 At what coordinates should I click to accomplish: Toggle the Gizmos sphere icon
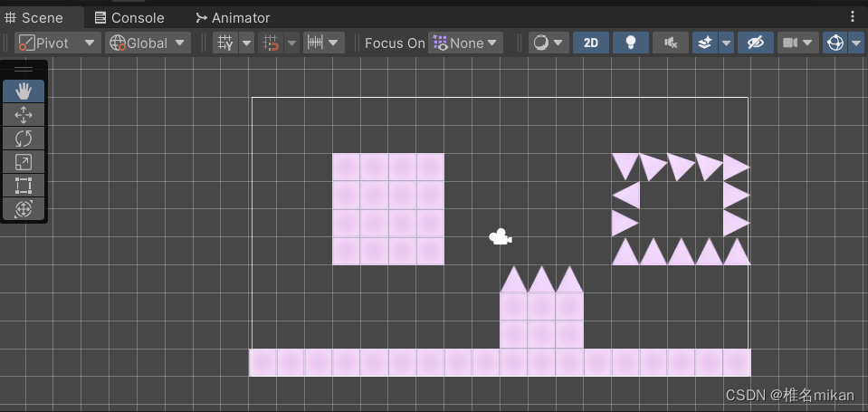coord(835,43)
